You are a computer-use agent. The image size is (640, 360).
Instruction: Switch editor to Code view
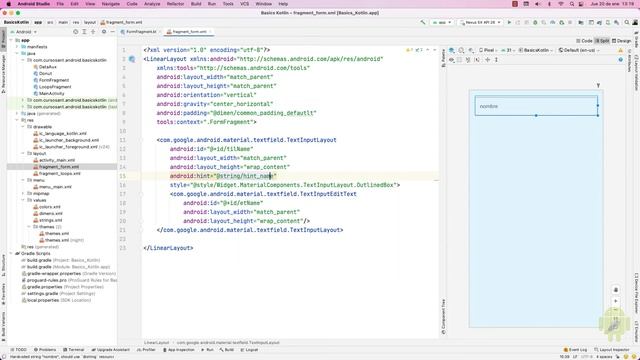(x=584, y=41)
